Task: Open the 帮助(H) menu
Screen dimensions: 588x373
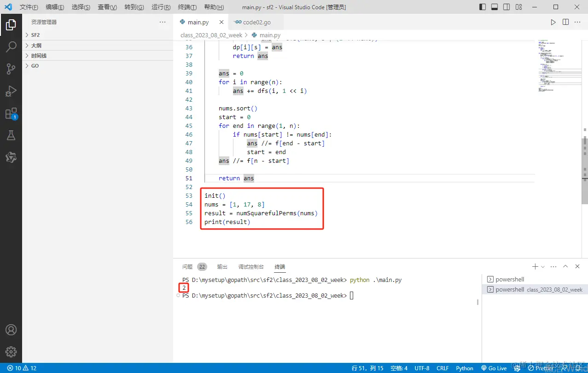Action: coord(214,7)
